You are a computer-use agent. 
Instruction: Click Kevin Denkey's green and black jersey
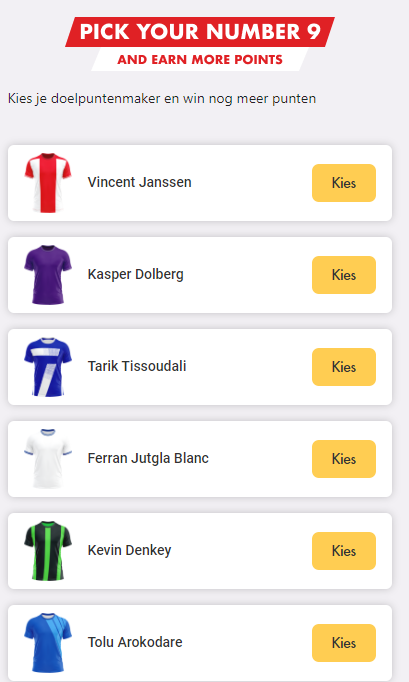coord(48,551)
